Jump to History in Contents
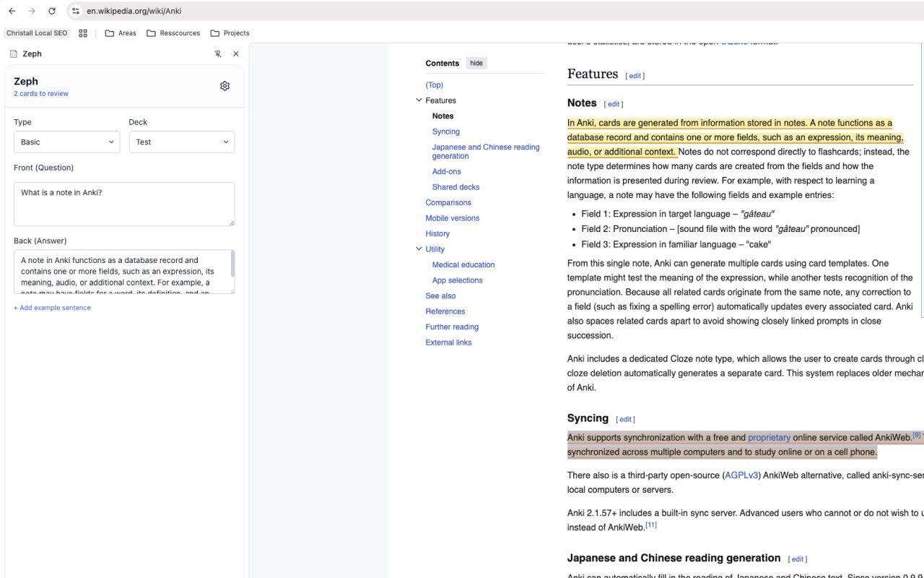Screen dimensions: 924x578 [x=437, y=234]
